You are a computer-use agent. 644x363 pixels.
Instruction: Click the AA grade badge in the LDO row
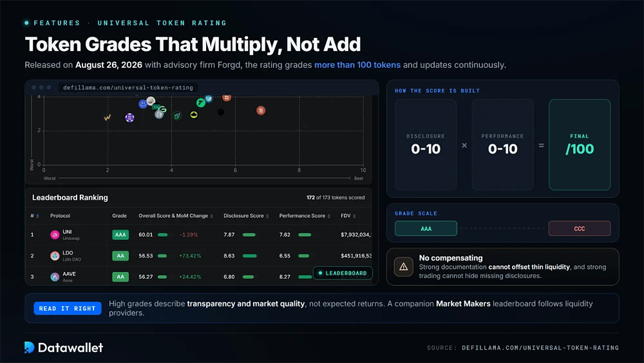[x=120, y=256]
